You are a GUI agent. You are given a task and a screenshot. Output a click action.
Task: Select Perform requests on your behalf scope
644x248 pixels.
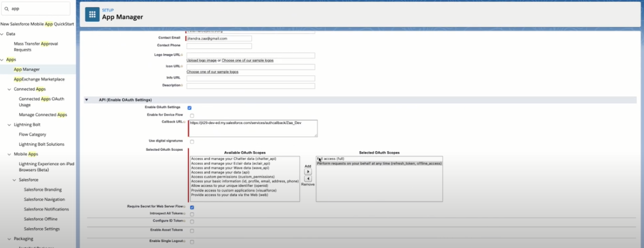379,163
